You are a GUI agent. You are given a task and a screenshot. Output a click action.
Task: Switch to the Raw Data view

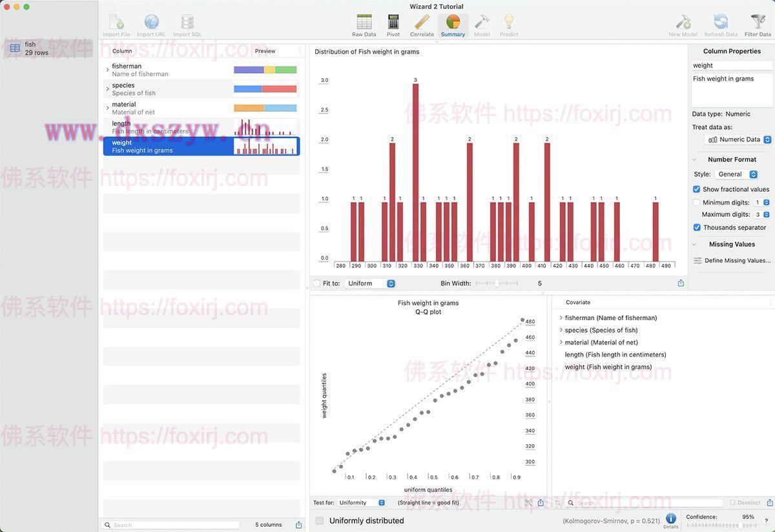click(x=364, y=25)
